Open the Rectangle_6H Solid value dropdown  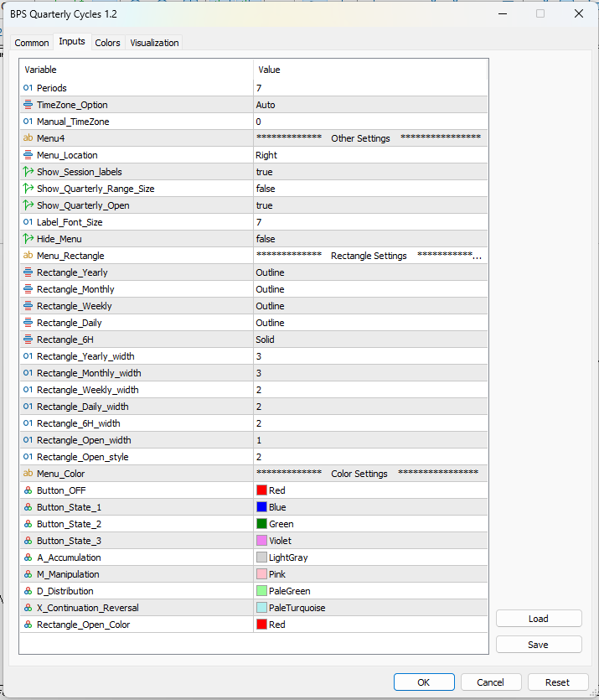point(369,340)
